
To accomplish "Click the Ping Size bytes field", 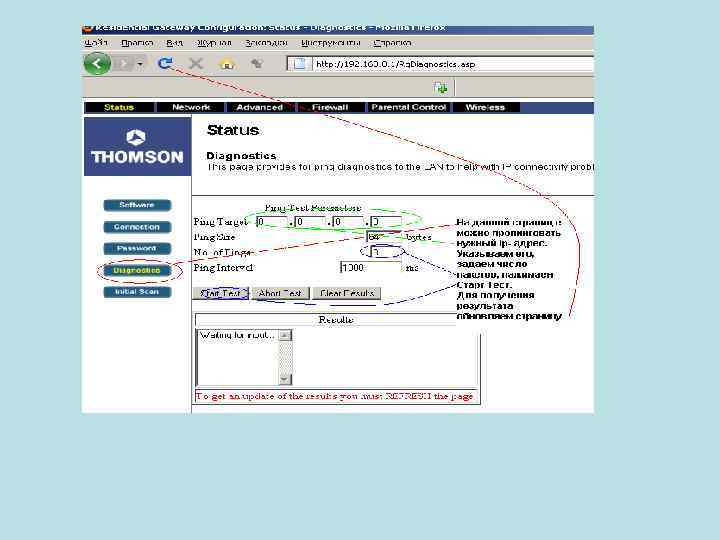I will pyautogui.click(x=384, y=237).
